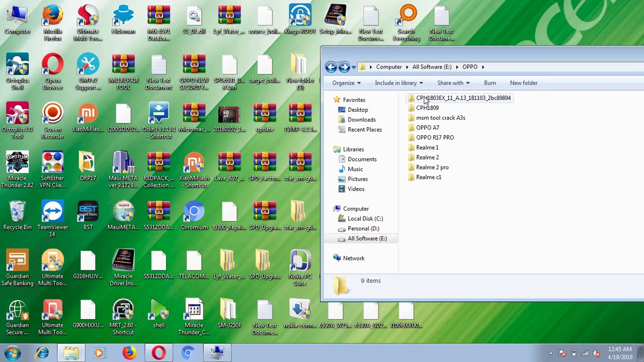Image resolution: width=644 pixels, height=362 pixels.
Task: Click Explorer Forward navigation button
Action: pos(344,67)
